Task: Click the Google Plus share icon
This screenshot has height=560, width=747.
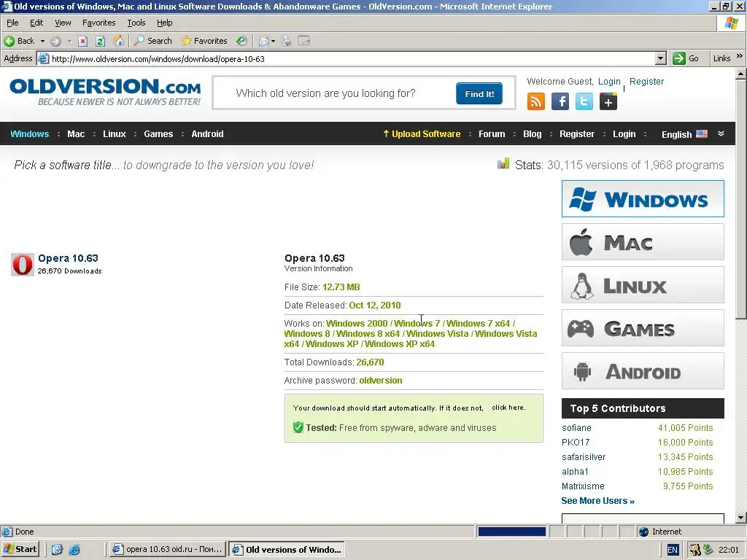Action: [x=608, y=101]
